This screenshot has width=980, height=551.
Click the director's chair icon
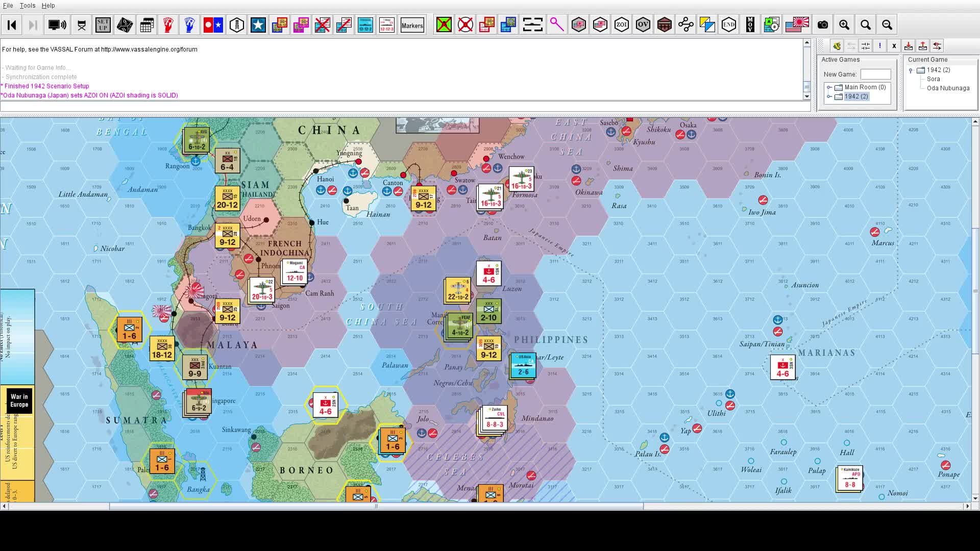[x=82, y=25]
